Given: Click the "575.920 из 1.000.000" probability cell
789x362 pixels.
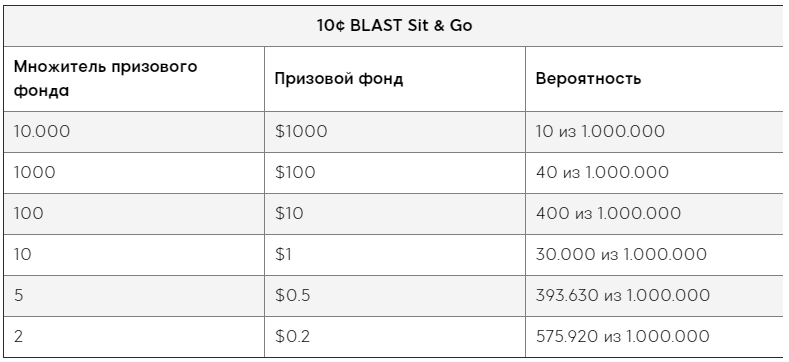Looking at the screenshot, I should (654, 337).
